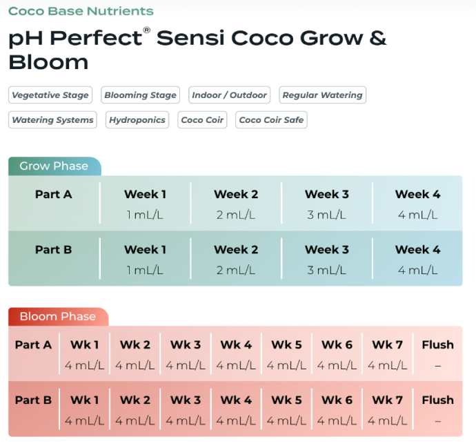Click the Indoor / Outdoor tag
This screenshot has height=448, width=476.
coord(229,95)
